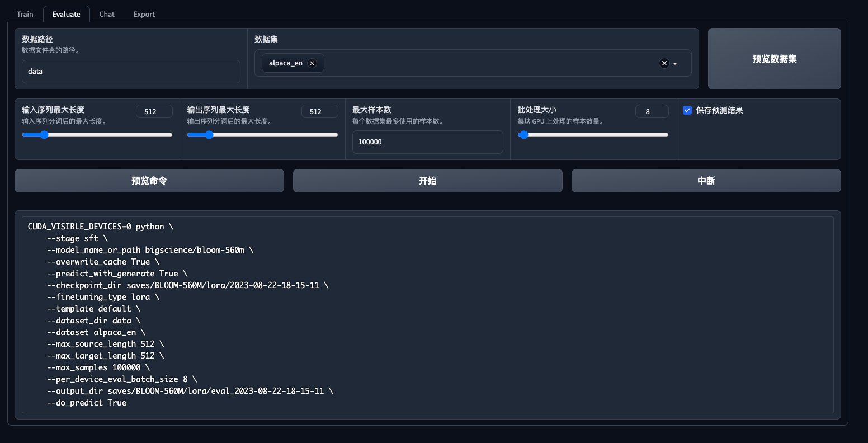
Task: Start evaluation with 开始 button
Action: pos(427,181)
